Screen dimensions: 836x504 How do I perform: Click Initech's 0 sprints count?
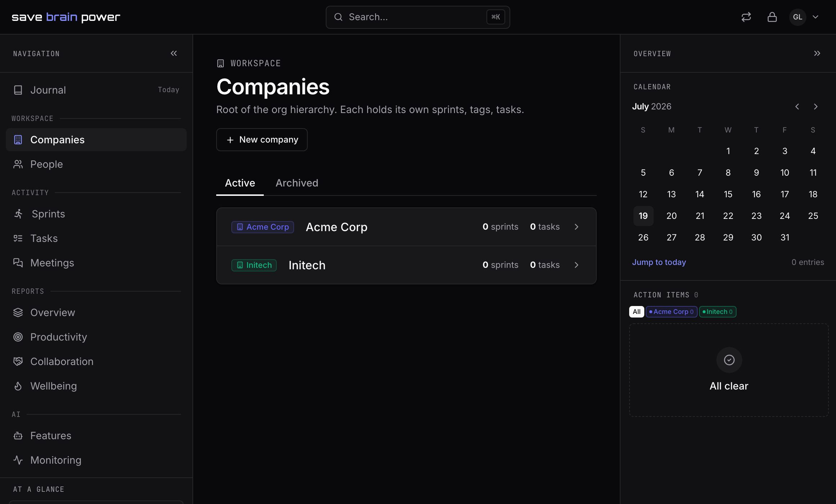click(501, 265)
